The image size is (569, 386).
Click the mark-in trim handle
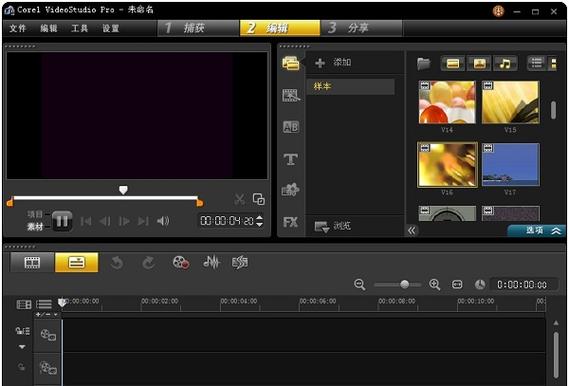(10, 202)
